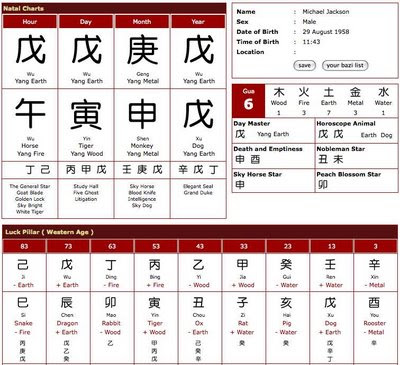Click the White Tiger star text

click(x=30, y=212)
